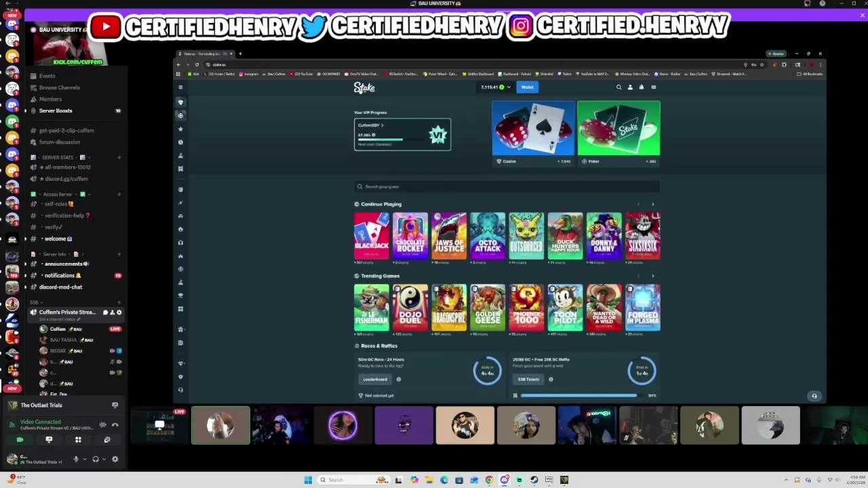Open the All Bookmarks folder
This screenshot has width=868, height=488.
click(x=810, y=74)
